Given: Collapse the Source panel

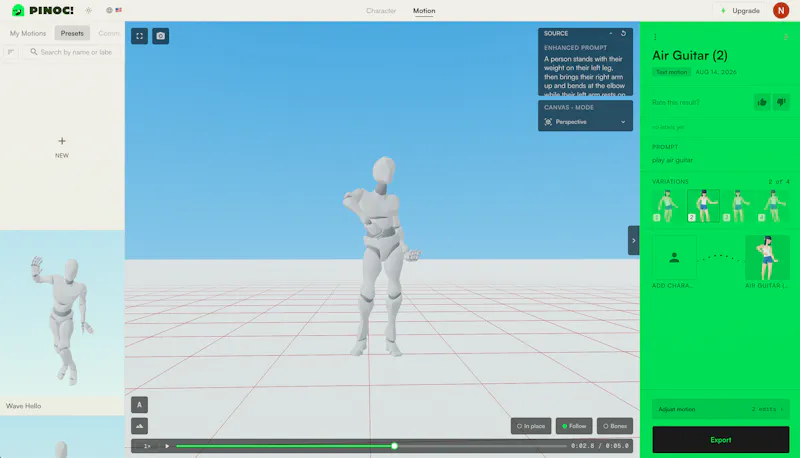Looking at the screenshot, I should click(x=611, y=33).
